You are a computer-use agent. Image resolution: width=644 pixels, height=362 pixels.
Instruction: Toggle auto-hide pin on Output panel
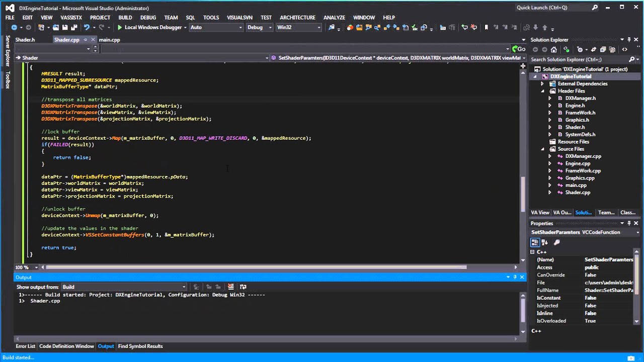point(515,277)
